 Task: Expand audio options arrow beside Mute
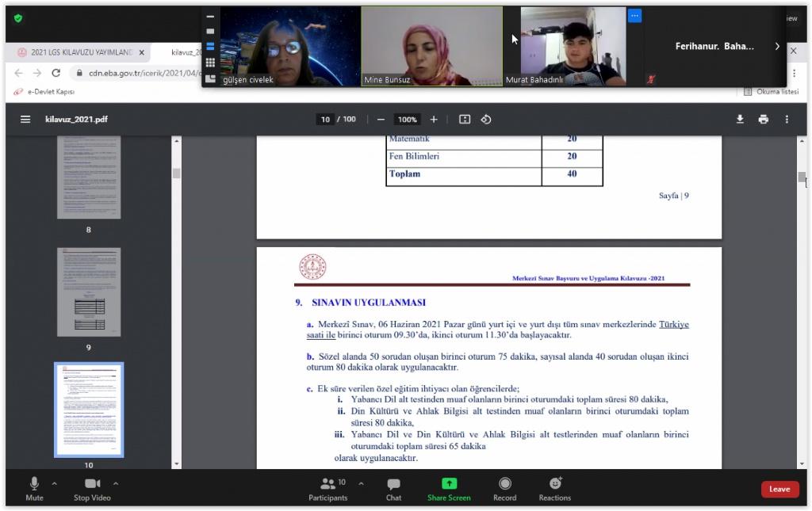click(x=55, y=483)
